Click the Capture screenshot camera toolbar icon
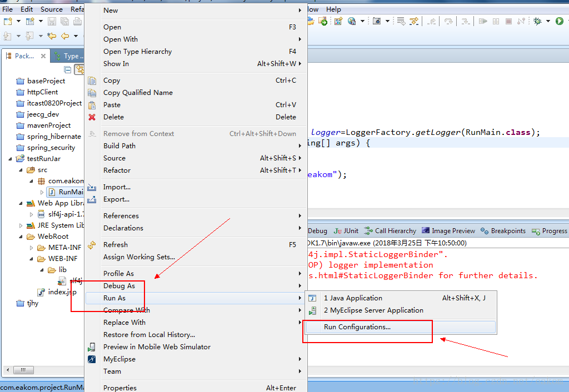The width and height of the screenshot is (569, 392). coord(377,21)
